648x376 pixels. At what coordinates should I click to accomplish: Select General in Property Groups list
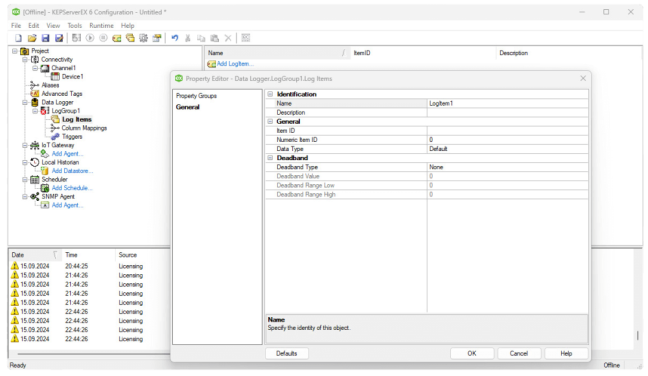point(188,107)
